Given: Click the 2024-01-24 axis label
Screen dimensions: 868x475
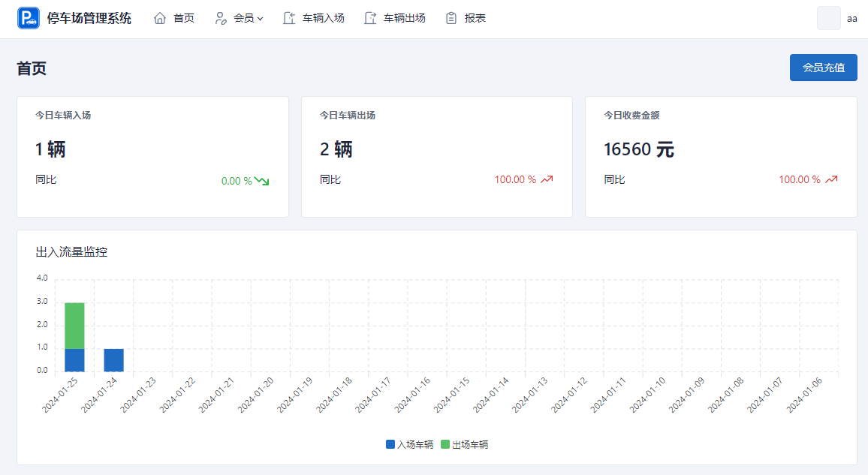Looking at the screenshot, I should [99, 395].
